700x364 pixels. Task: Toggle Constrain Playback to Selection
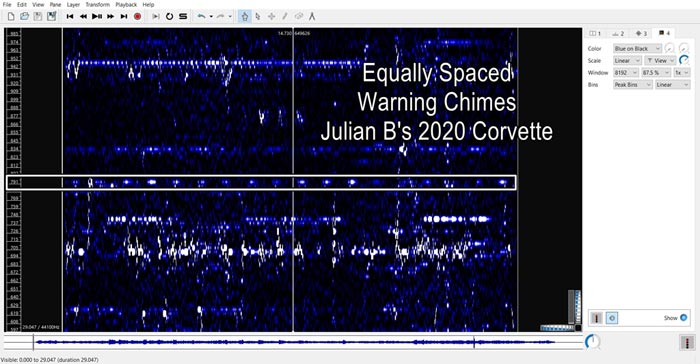(x=156, y=17)
